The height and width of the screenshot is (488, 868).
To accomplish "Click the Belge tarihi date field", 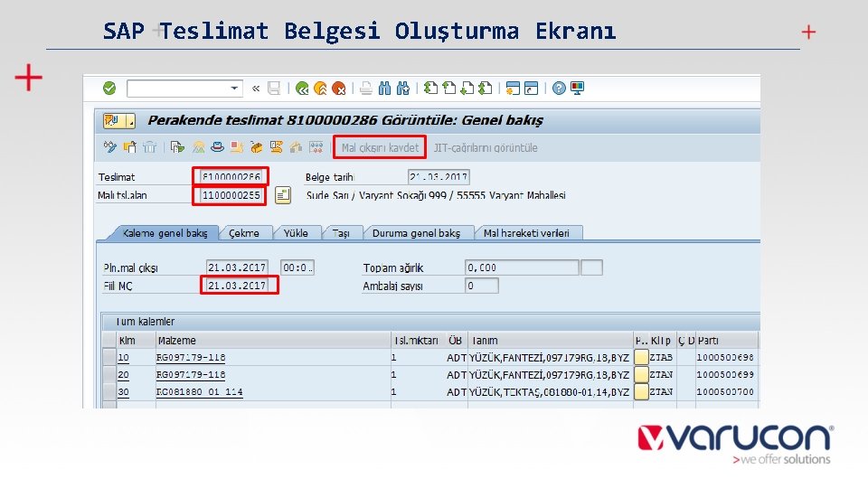I will click(439, 177).
